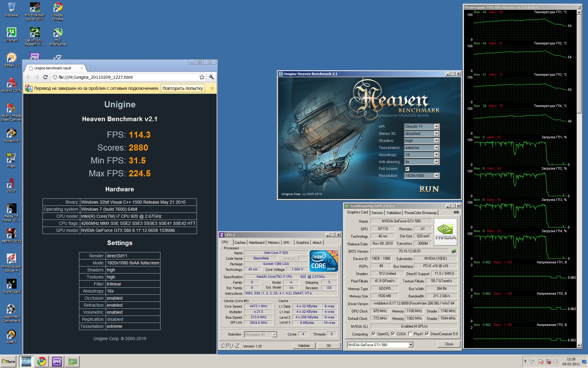
Task: Open the Recycle Bin desktop icon
Action: [11, 10]
